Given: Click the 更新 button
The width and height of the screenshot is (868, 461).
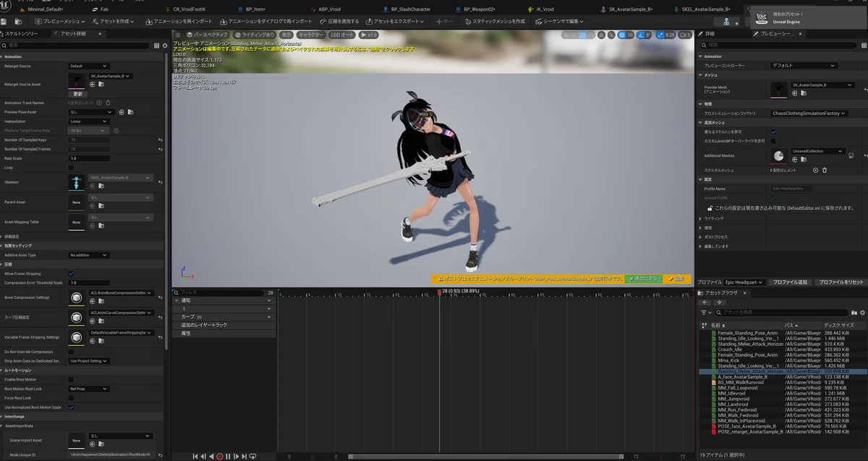Looking at the screenshot, I should (78, 94).
